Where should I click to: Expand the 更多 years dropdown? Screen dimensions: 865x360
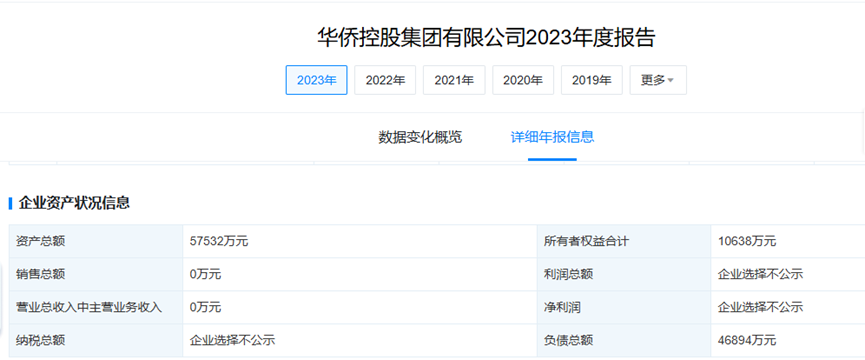click(658, 80)
